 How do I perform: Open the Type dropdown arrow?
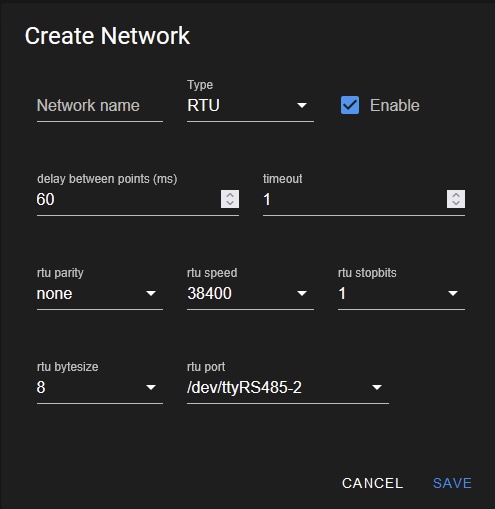302,106
